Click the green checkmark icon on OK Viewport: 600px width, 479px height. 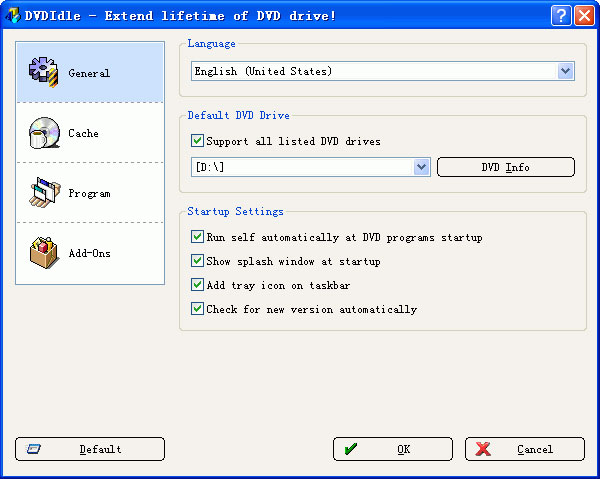[x=351, y=449]
